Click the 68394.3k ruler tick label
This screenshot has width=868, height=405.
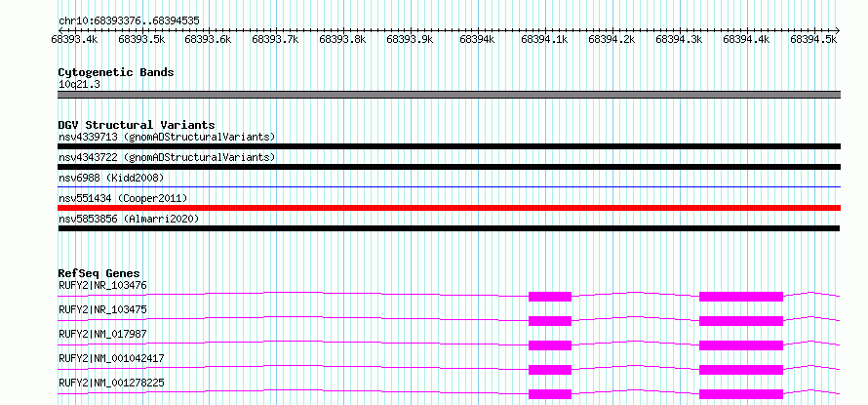coord(679,39)
